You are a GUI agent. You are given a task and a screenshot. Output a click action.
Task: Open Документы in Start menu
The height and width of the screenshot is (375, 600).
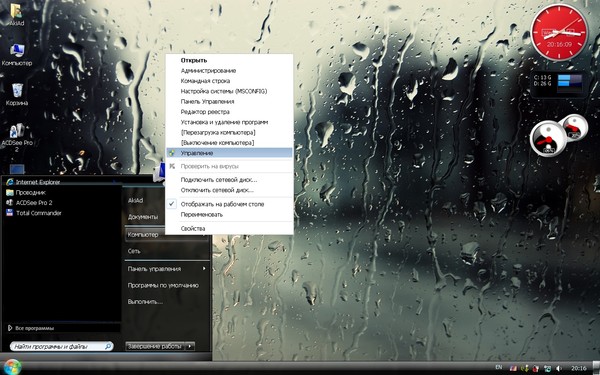pyautogui.click(x=143, y=217)
